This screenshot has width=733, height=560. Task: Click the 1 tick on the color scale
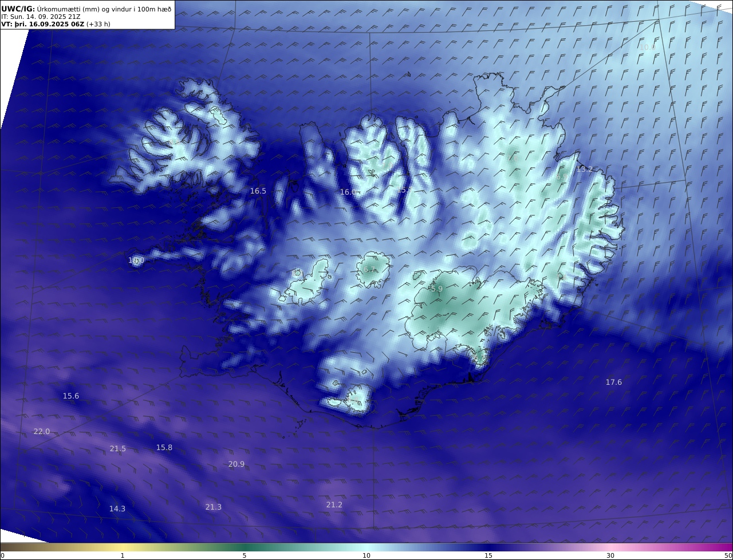(123, 555)
